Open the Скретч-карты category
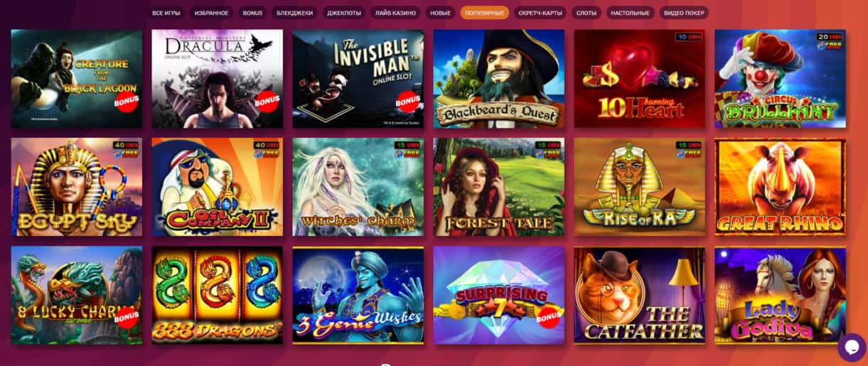Screen dimensions: 868x366 (540, 13)
